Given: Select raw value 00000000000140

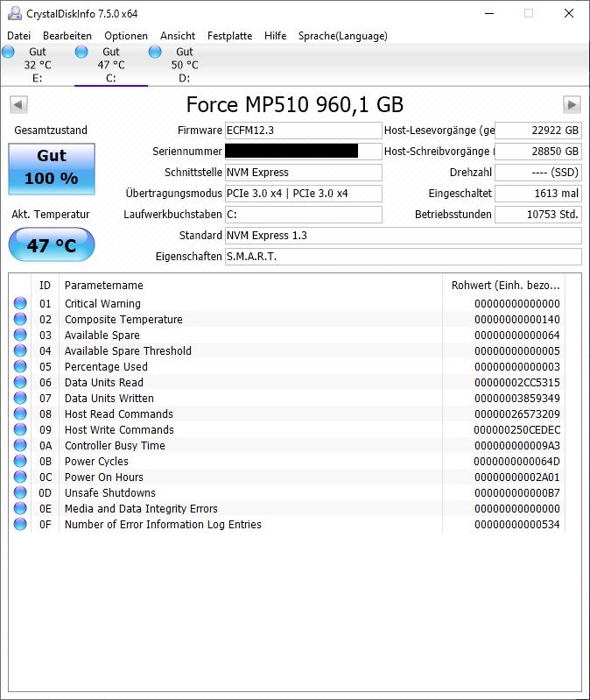Looking at the screenshot, I should pos(516,319).
